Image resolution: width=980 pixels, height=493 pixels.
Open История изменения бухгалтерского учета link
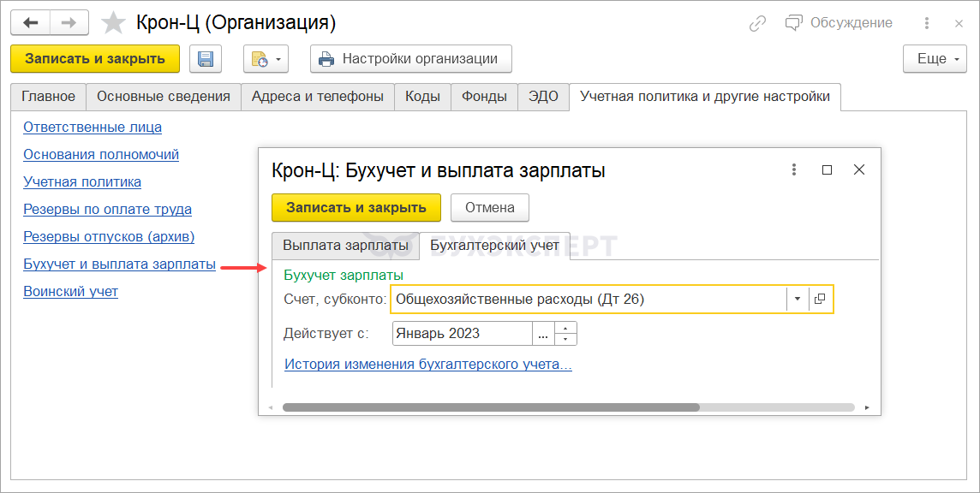click(428, 364)
